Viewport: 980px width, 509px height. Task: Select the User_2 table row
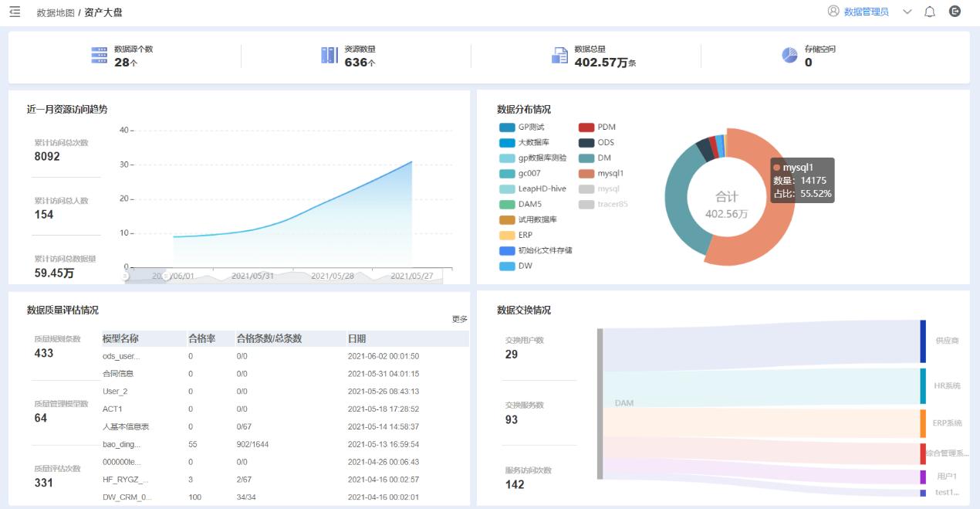(285, 392)
